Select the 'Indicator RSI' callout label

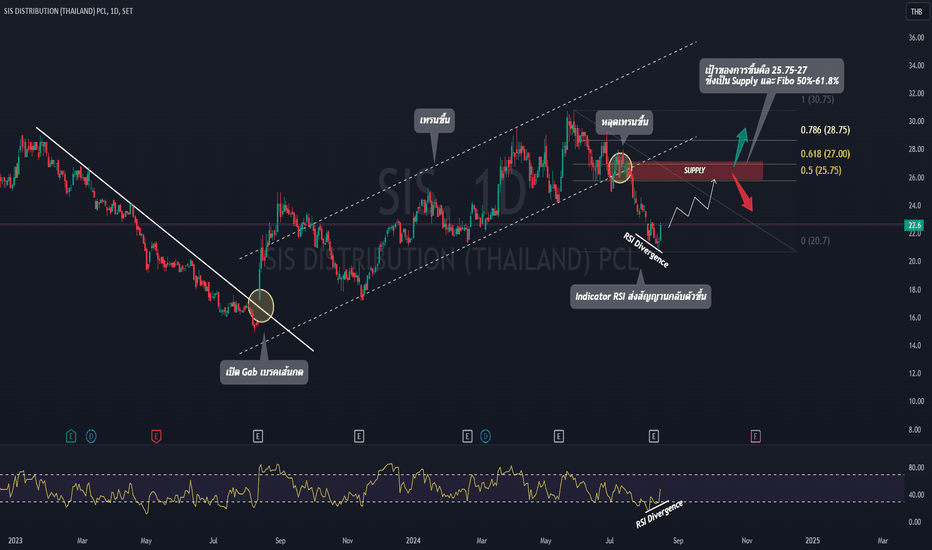640,296
